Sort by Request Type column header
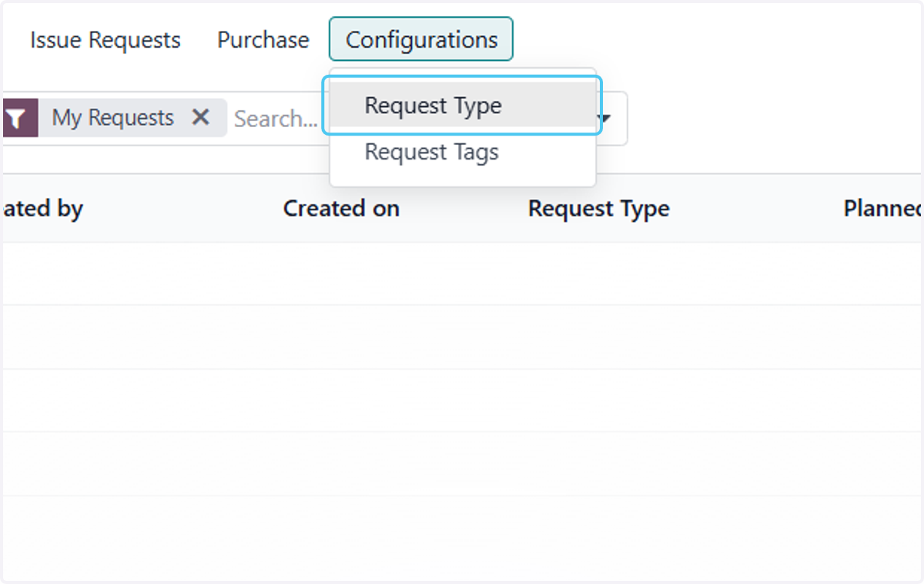Viewport: 924px width, 584px height. click(x=598, y=208)
